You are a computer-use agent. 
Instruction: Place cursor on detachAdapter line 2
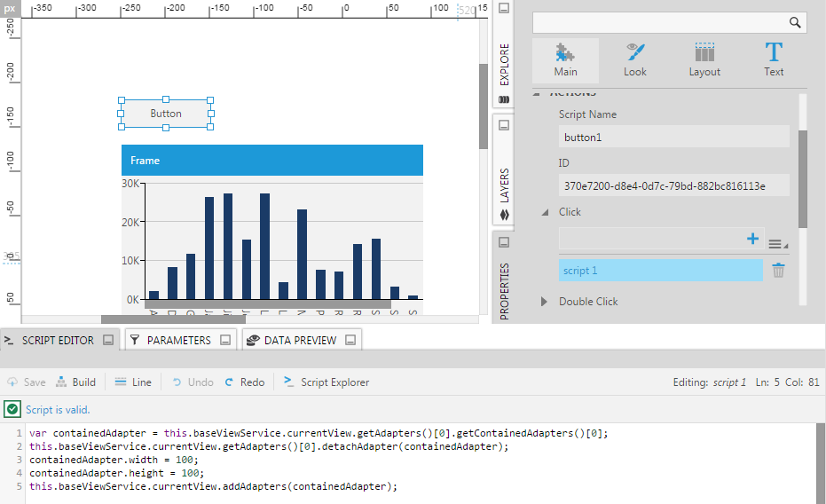point(269,446)
